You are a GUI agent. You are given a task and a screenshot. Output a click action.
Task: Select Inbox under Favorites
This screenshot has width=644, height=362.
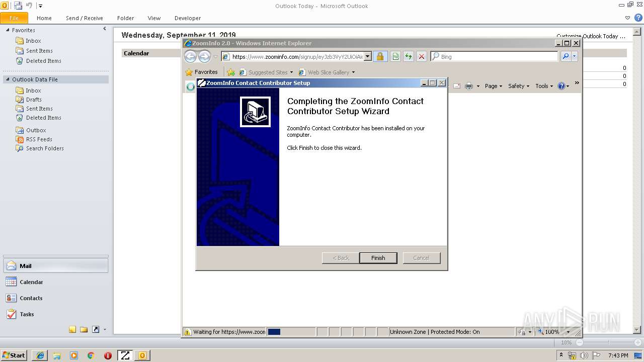[x=33, y=41]
